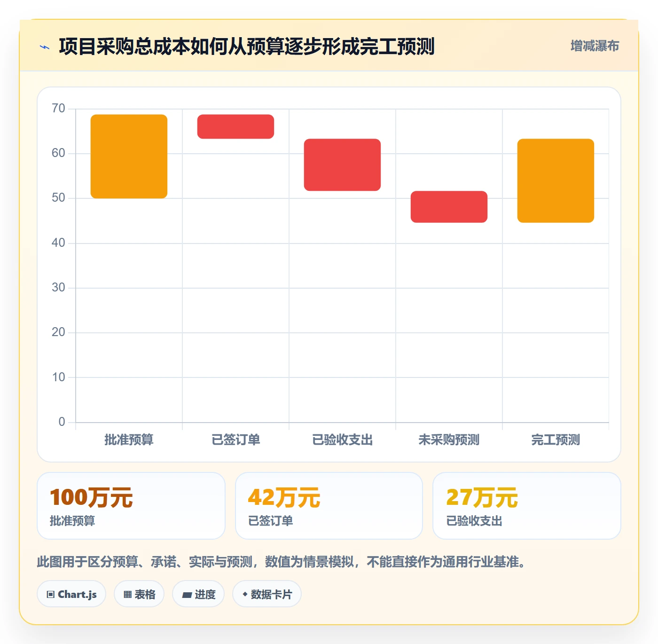The width and height of the screenshot is (658, 644).
Task: Click the 表格 chip
Action: 139,594
